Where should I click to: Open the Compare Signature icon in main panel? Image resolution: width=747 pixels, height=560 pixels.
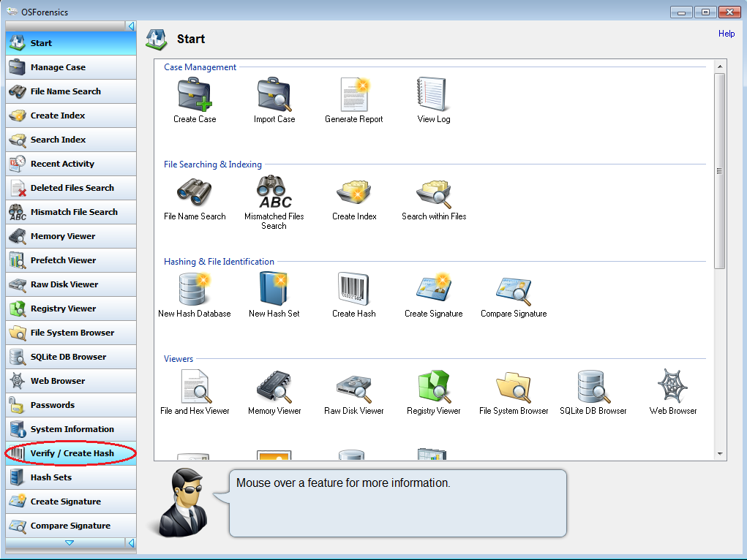tap(514, 290)
